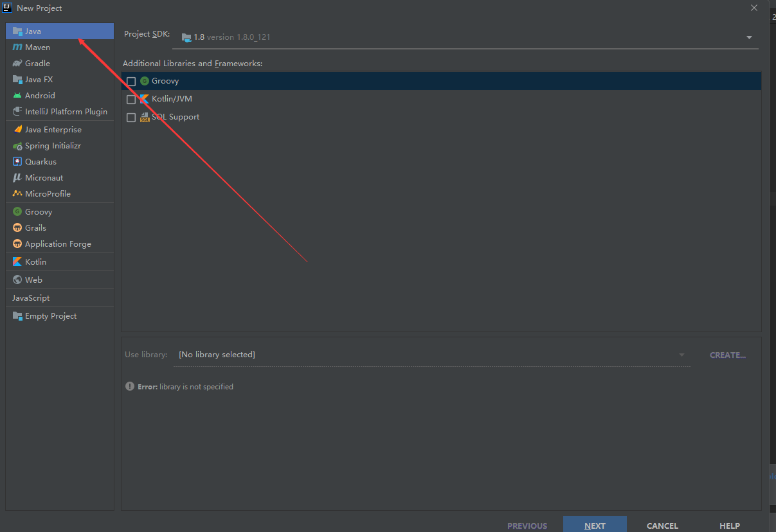Viewport: 776px width, 532px height.
Task: Select the Java folder icon in sidebar
Action: (17, 31)
